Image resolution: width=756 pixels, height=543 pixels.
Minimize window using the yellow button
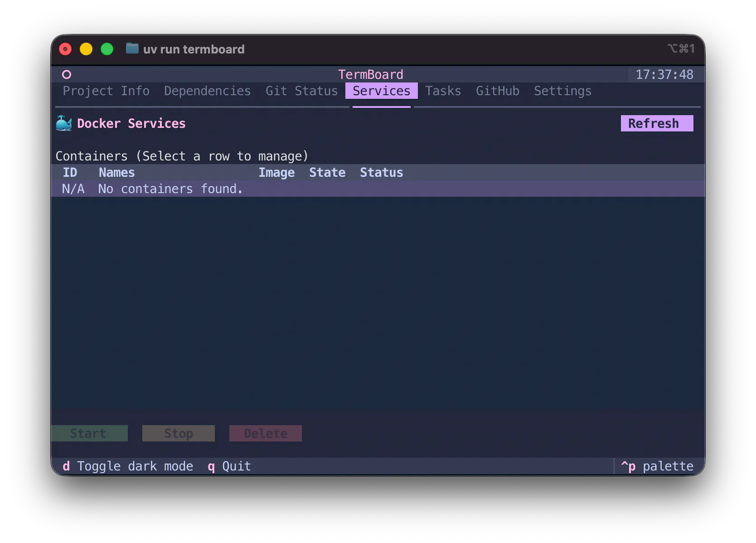coord(86,49)
